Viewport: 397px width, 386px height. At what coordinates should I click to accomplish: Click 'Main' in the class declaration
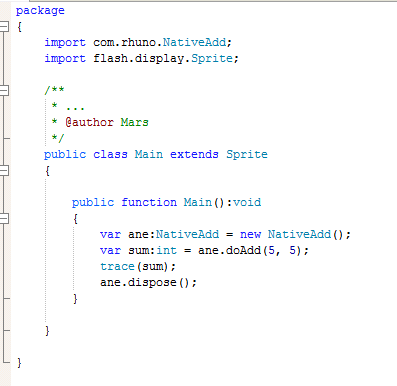(149, 154)
